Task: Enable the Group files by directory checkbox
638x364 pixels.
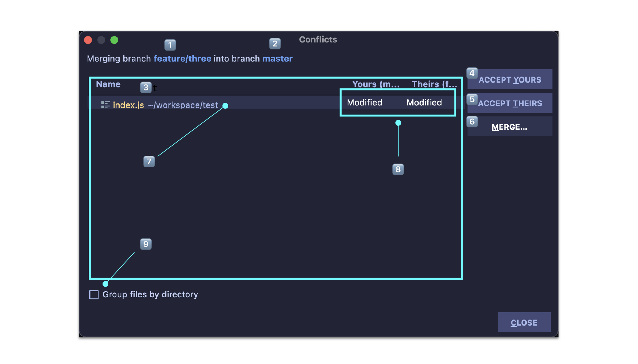Action: pos(94,295)
